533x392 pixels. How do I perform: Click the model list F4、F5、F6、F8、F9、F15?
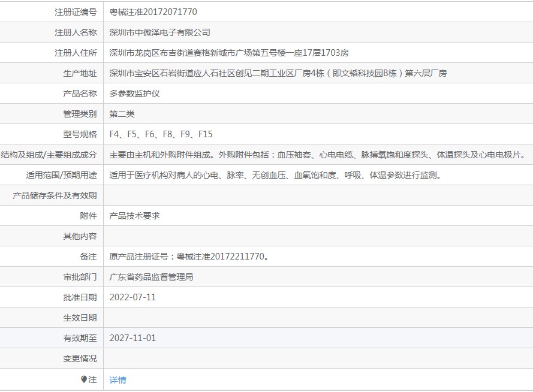[x=161, y=134]
